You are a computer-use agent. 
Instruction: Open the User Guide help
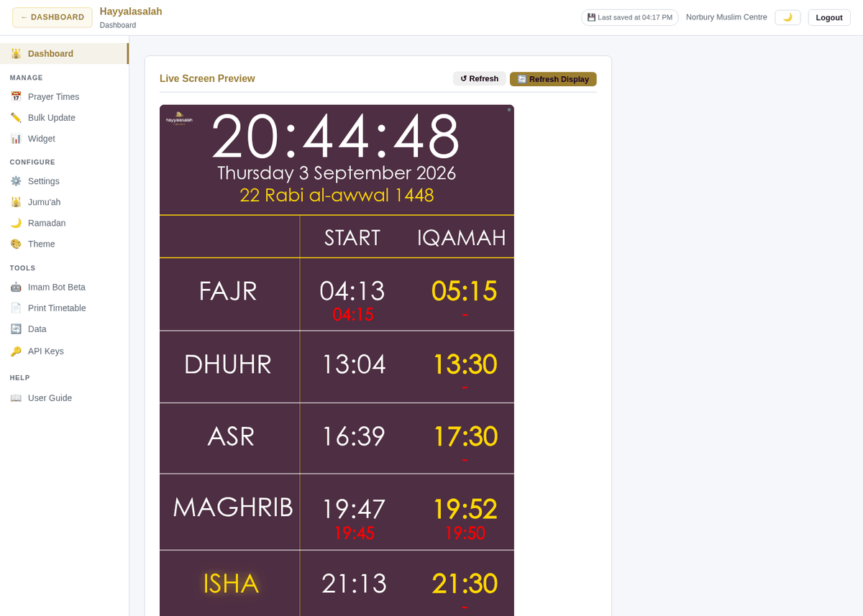[64, 397]
